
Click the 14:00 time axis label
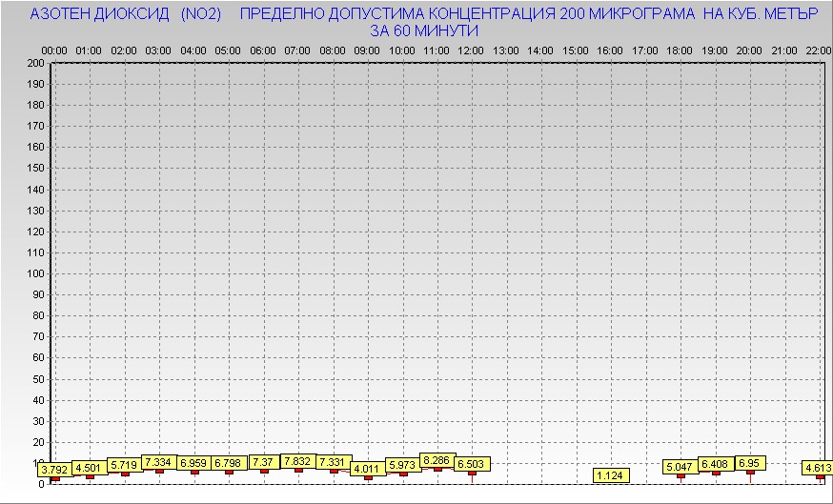tap(540, 50)
